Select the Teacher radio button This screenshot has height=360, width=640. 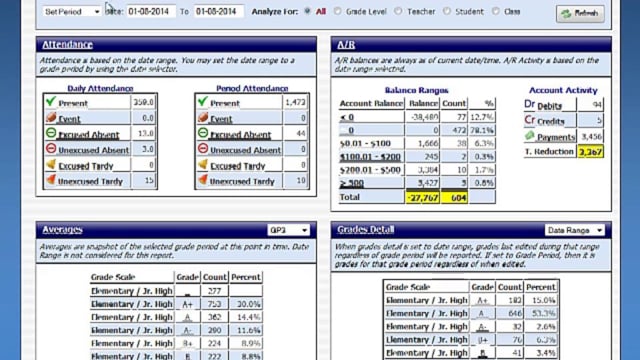[x=398, y=11]
